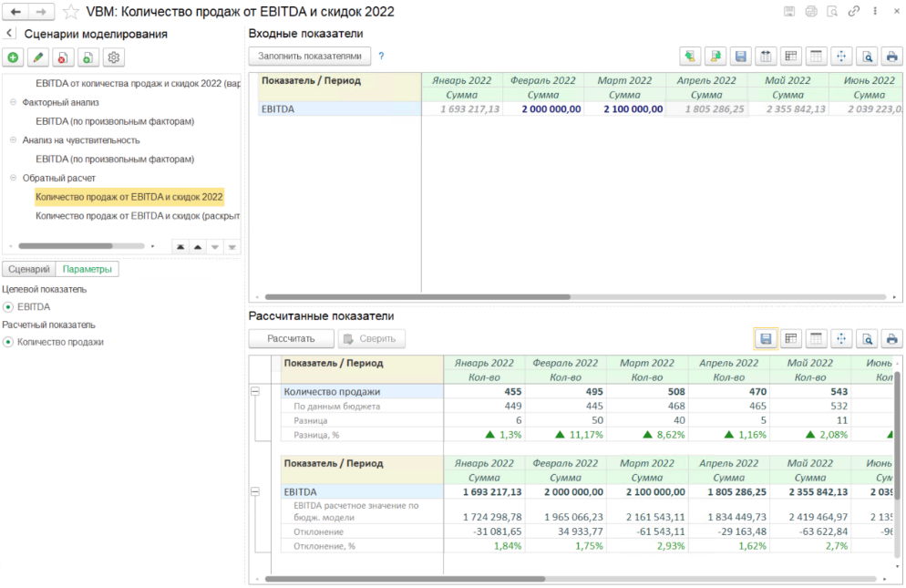Move selected scenario to the very bottom
The width and height of the screenshot is (906, 588).
(232, 247)
